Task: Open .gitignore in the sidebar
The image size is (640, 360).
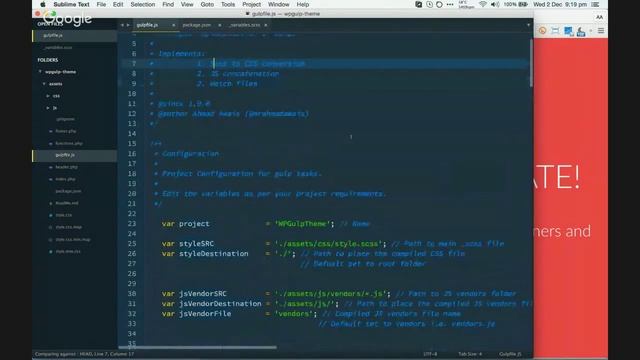Action: (x=65, y=119)
